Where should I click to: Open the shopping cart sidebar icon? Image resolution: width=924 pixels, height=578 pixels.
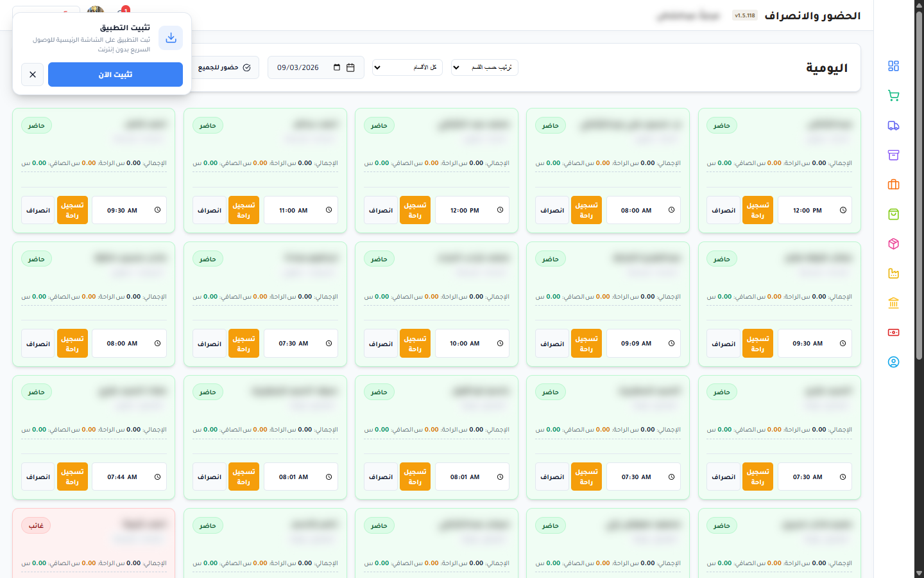893,96
